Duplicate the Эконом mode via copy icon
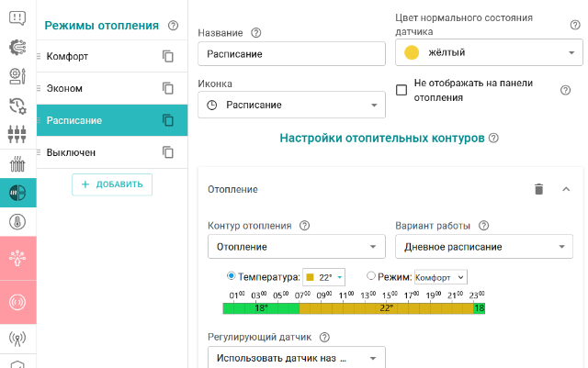Image resolution: width=588 pixels, height=368 pixels. [x=168, y=89]
